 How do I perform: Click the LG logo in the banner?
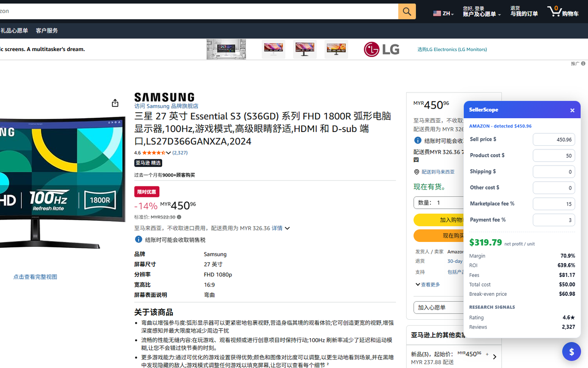[x=381, y=49]
